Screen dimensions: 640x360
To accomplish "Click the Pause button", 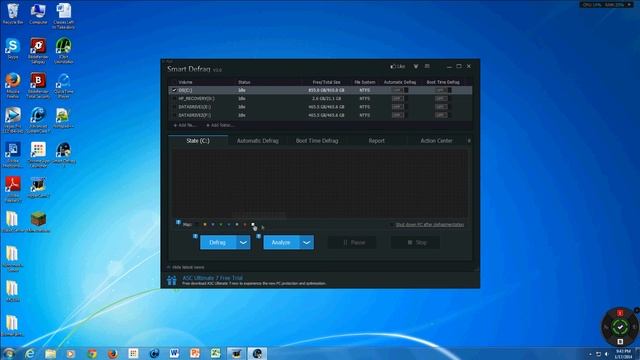I will pyautogui.click(x=353, y=242).
